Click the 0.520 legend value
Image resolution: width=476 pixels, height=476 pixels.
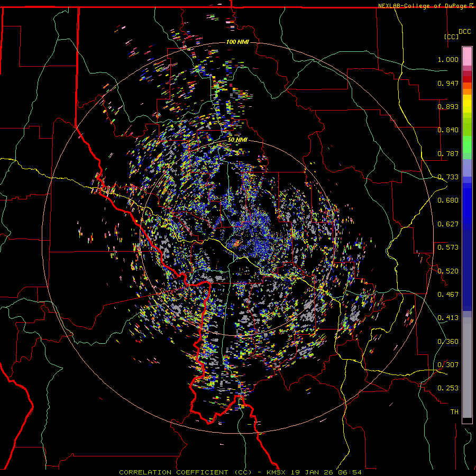[x=448, y=271]
